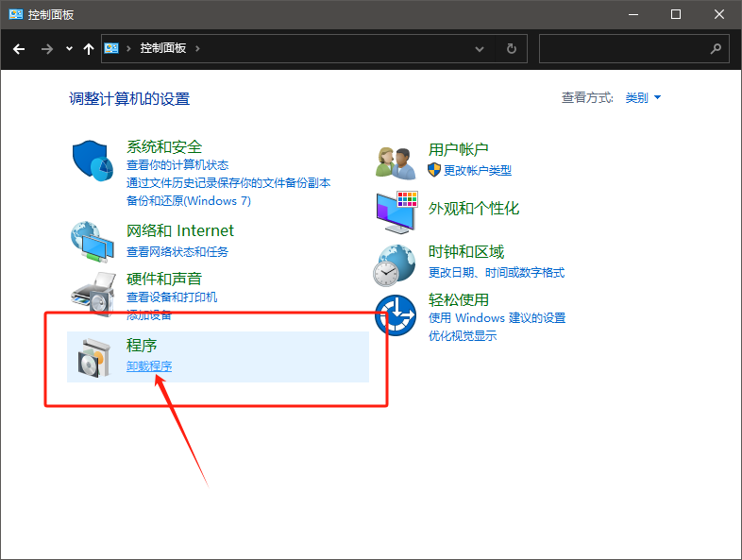
Task: Click the User Accounts people icon
Action: tap(396, 161)
